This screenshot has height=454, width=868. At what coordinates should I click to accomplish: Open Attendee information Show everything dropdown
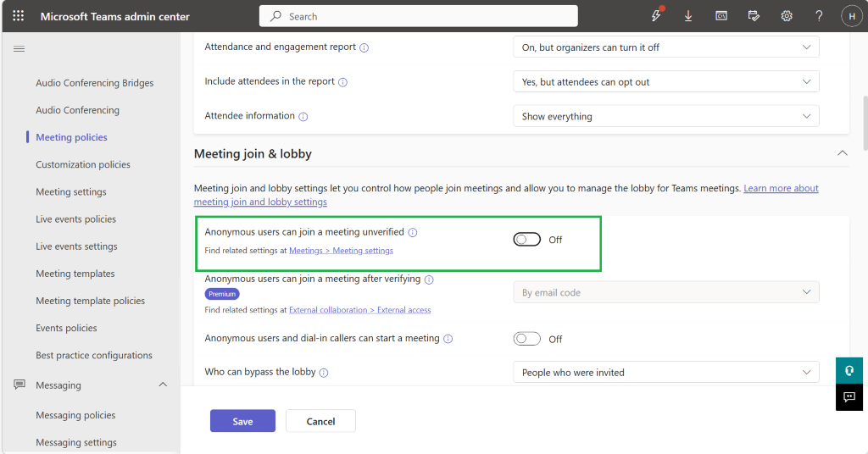666,116
